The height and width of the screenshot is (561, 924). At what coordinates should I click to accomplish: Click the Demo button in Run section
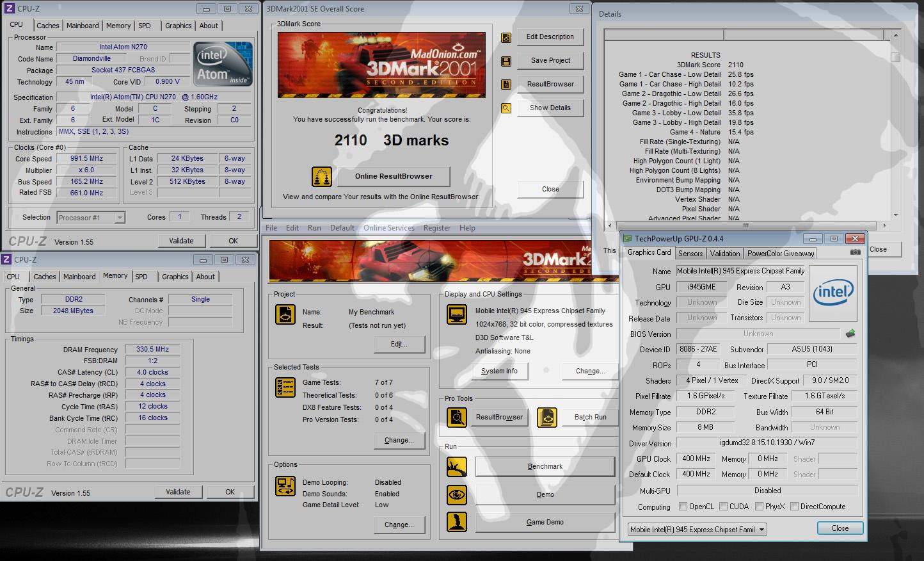click(x=545, y=495)
